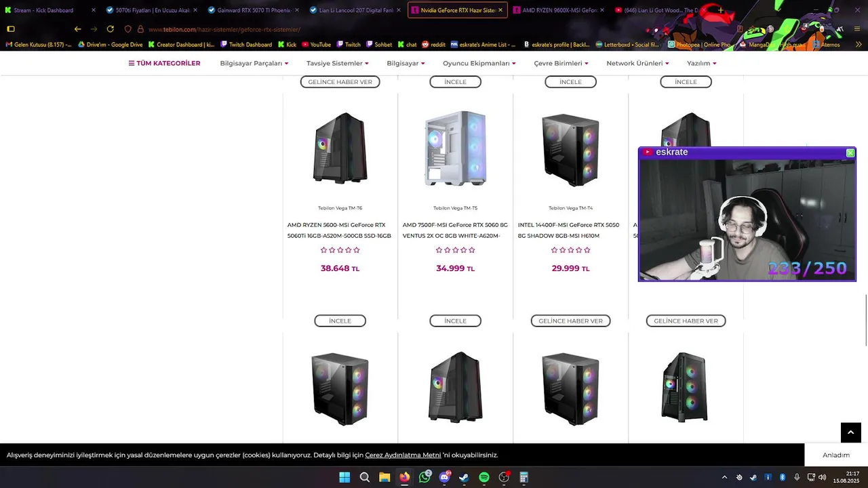Click the sidebar toggle icon in toolbar

tap(11, 29)
